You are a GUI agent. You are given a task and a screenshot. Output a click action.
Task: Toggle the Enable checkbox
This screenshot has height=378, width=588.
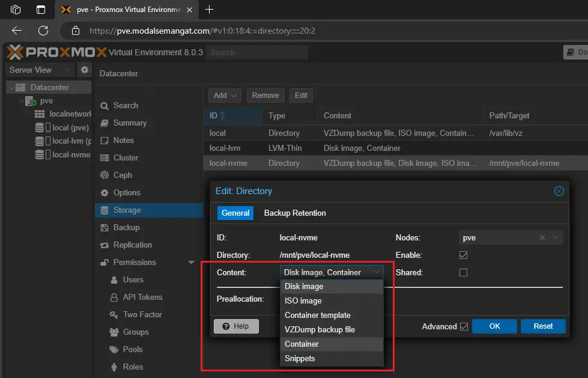tap(463, 255)
